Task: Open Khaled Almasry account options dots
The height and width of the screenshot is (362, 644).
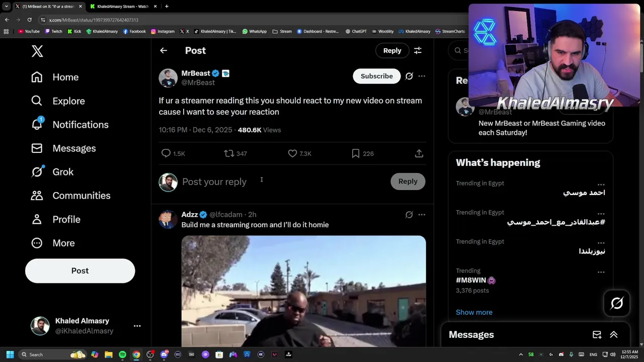Action: (137, 326)
